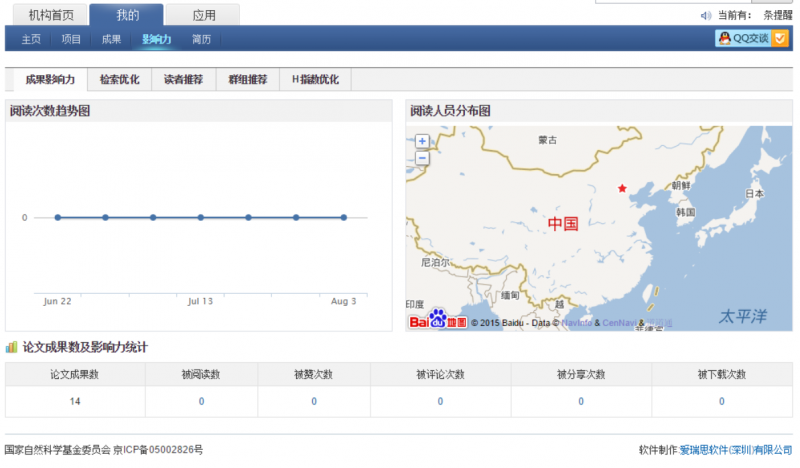The image size is (800, 468).
Task: Click the orange checkmark beside QQ交谈
Action: [780, 38]
